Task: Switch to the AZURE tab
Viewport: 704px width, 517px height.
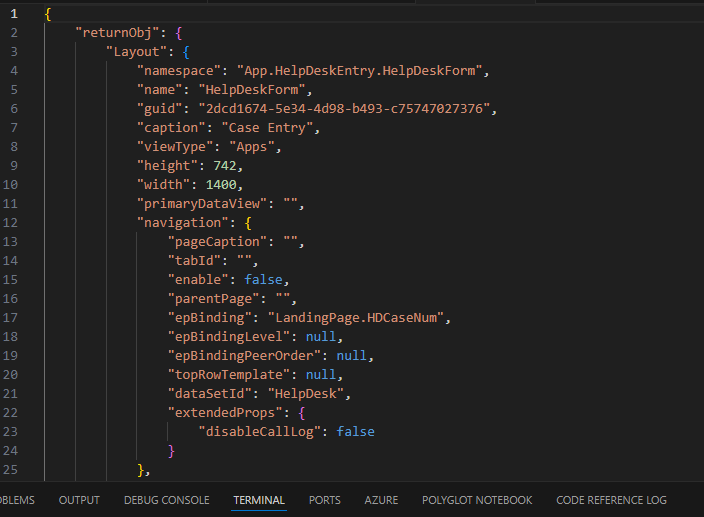Action: (x=381, y=500)
